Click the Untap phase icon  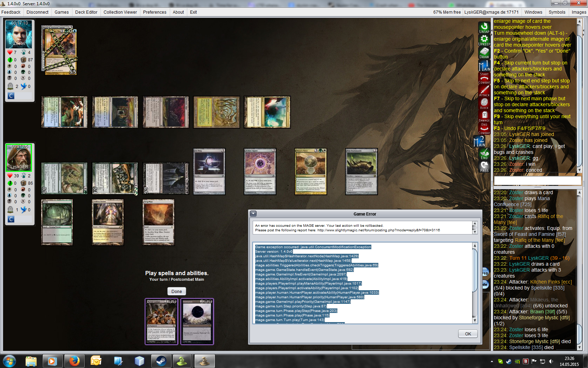tap(484, 28)
